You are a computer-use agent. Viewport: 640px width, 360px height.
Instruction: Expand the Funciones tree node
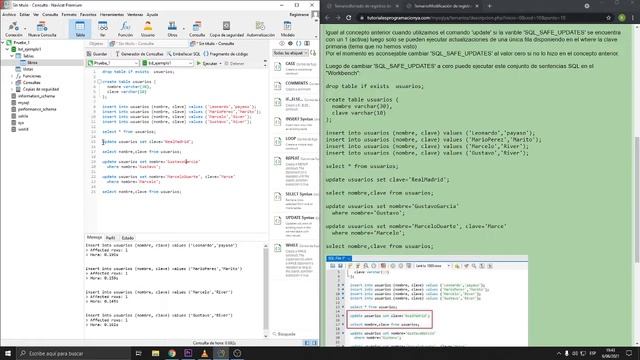tap(12, 76)
